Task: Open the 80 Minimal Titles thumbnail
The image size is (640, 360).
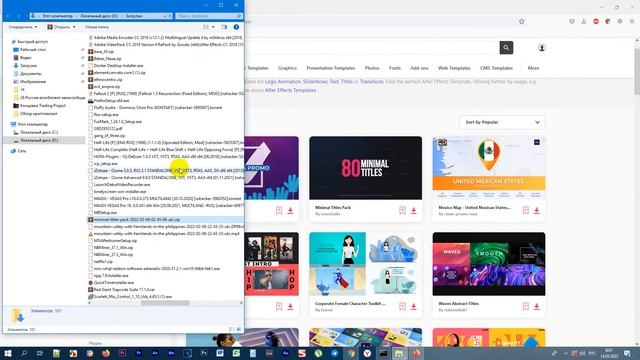Action: point(365,168)
